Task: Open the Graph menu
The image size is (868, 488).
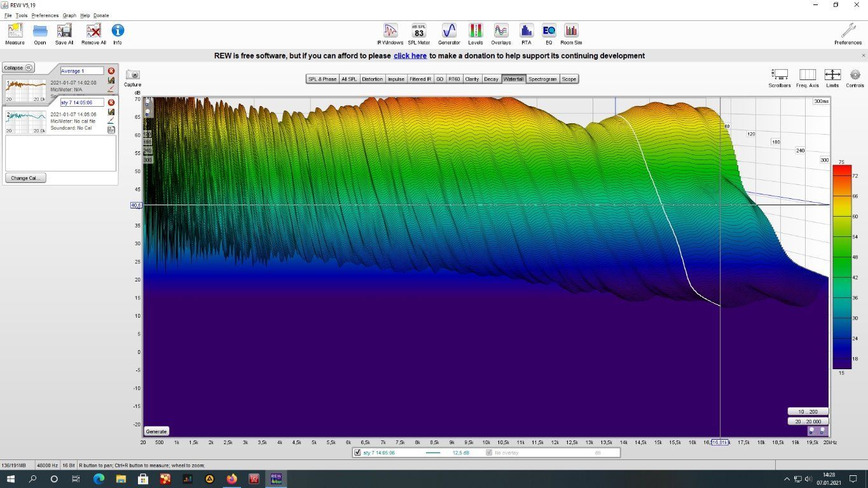Action: (69, 15)
